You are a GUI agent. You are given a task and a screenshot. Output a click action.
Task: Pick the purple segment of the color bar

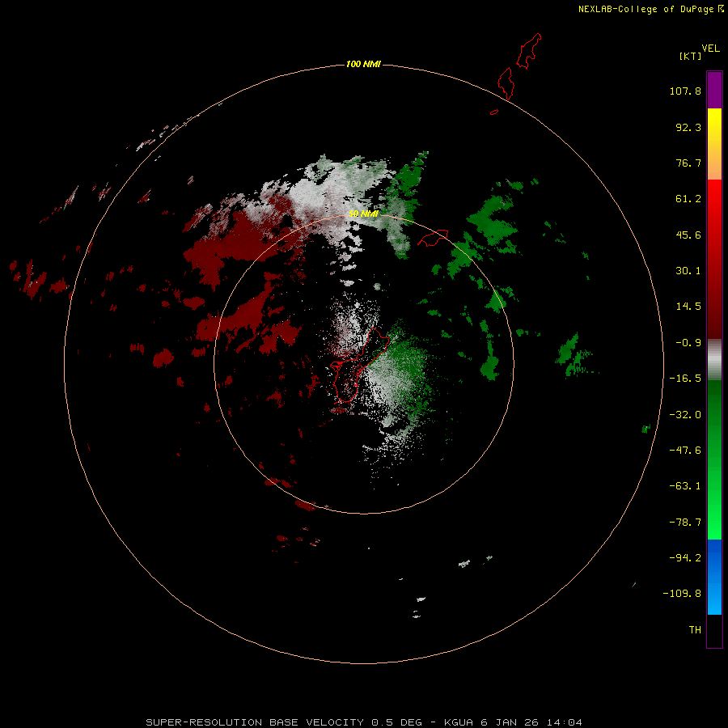(x=714, y=90)
